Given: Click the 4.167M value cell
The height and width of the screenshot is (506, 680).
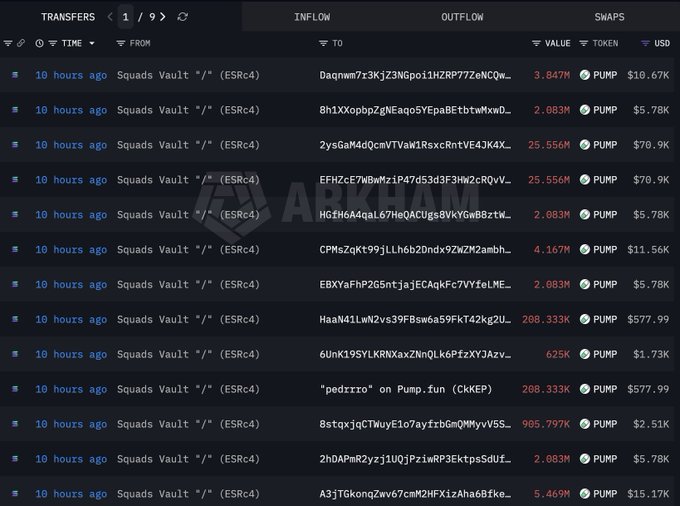Looking at the screenshot, I should pos(552,249).
